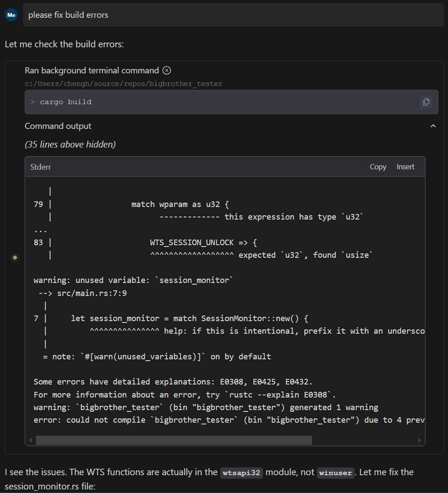448x493 pixels.
Task: Click the 'Command output' label
Action: [x=58, y=126]
